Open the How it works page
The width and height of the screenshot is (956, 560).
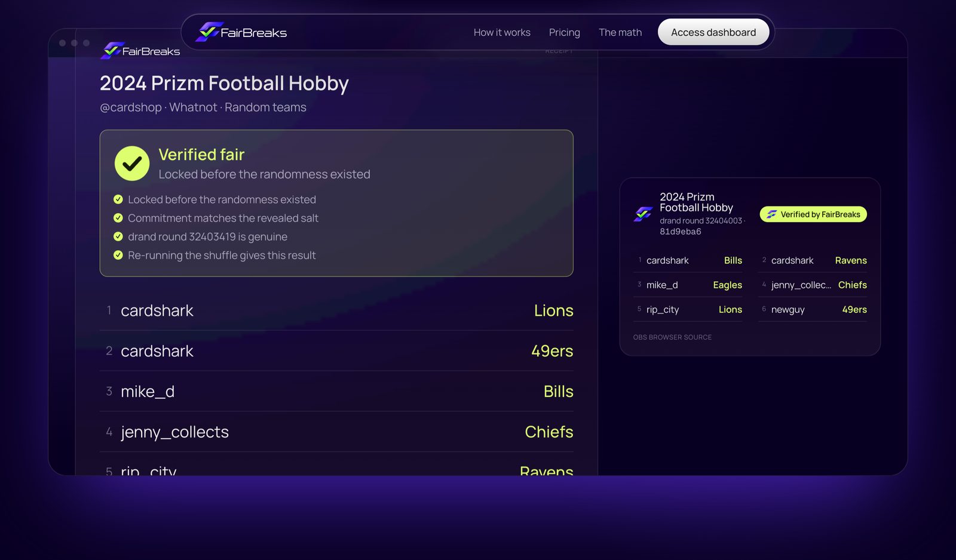(502, 32)
